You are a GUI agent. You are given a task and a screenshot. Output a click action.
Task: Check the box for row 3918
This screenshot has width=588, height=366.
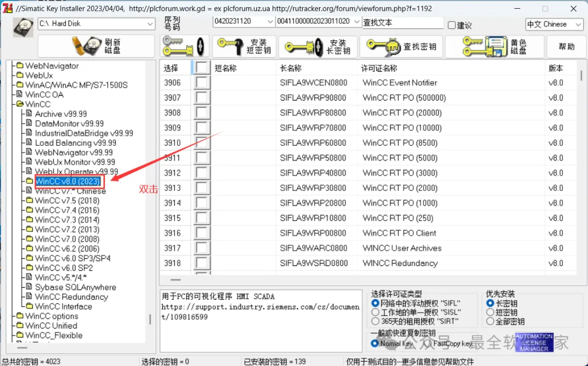[202, 263]
